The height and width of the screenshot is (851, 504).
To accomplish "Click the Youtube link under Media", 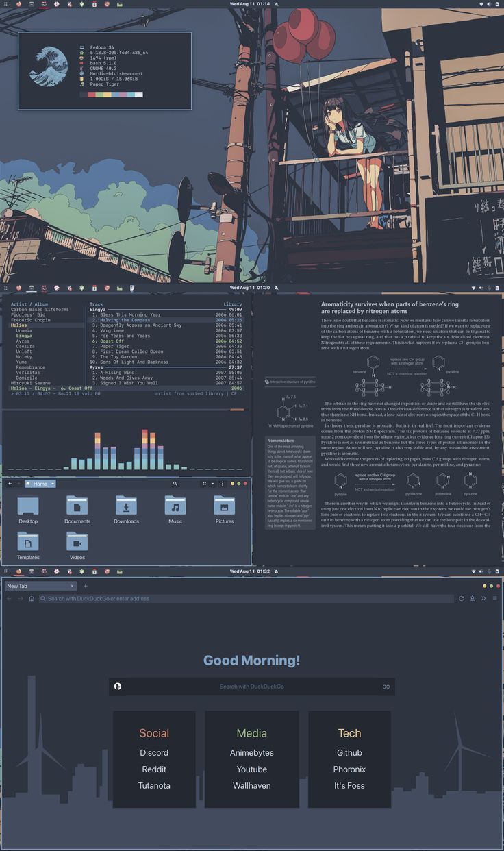I will pos(251,769).
